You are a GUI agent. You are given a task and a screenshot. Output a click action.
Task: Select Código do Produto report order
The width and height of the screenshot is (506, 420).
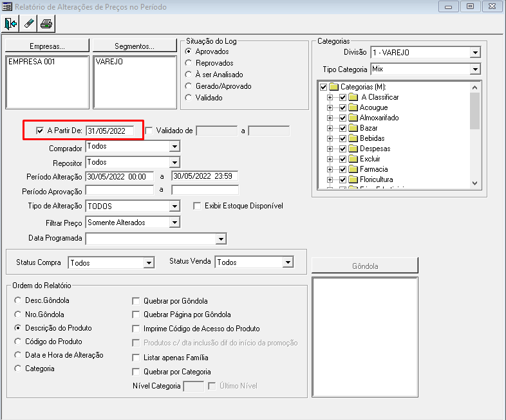(x=18, y=342)
